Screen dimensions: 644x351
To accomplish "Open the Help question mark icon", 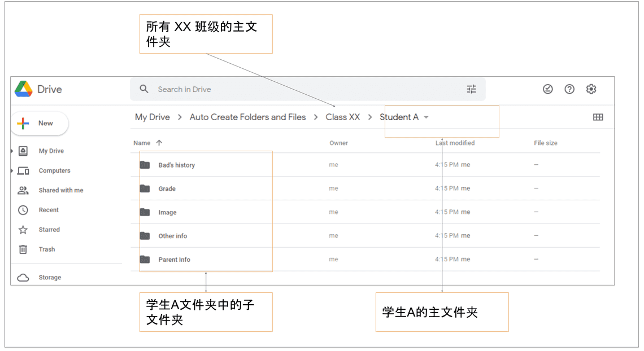I will 569,89.
